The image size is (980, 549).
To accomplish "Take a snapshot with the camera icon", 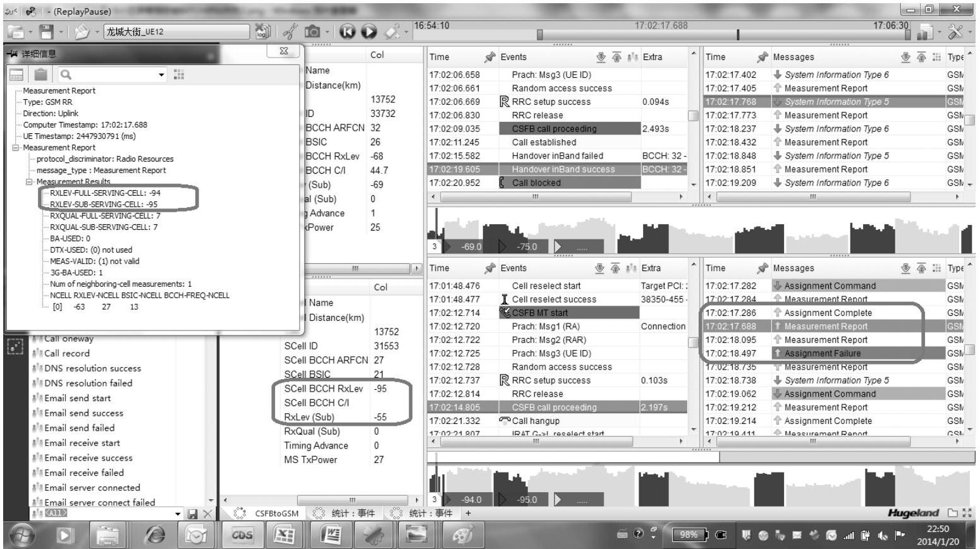I will pos(312,31).
